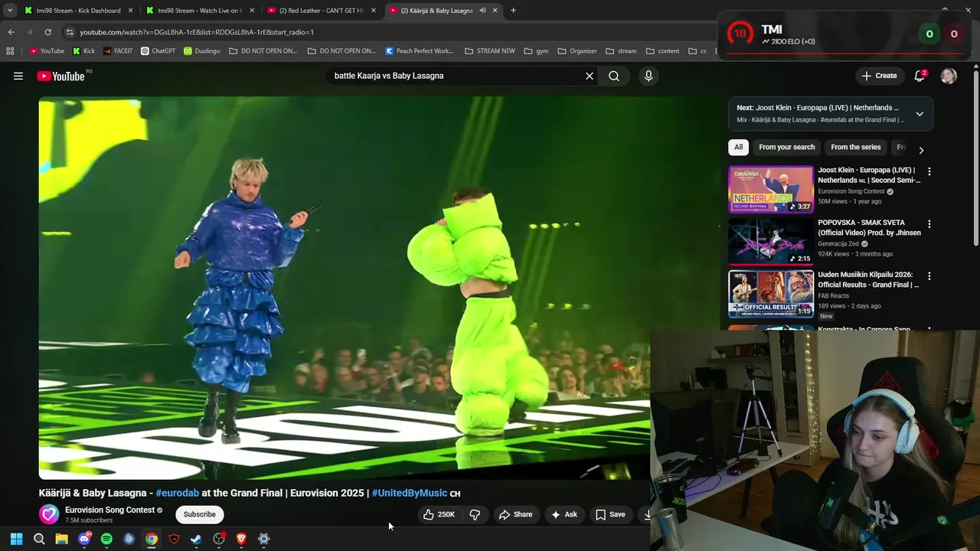This screenshot has height=551, width=980.
Task: Open File Explorer from taskbar
Action: [61, 539]
